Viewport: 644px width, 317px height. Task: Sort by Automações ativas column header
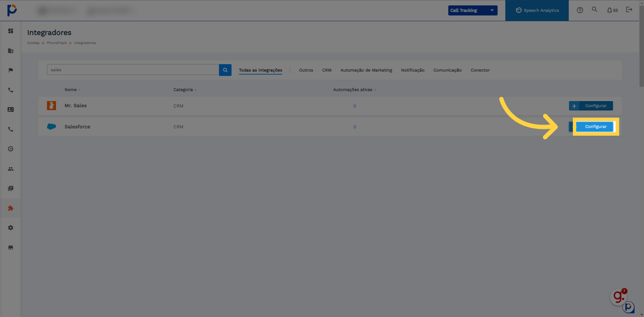click(354, 90)
